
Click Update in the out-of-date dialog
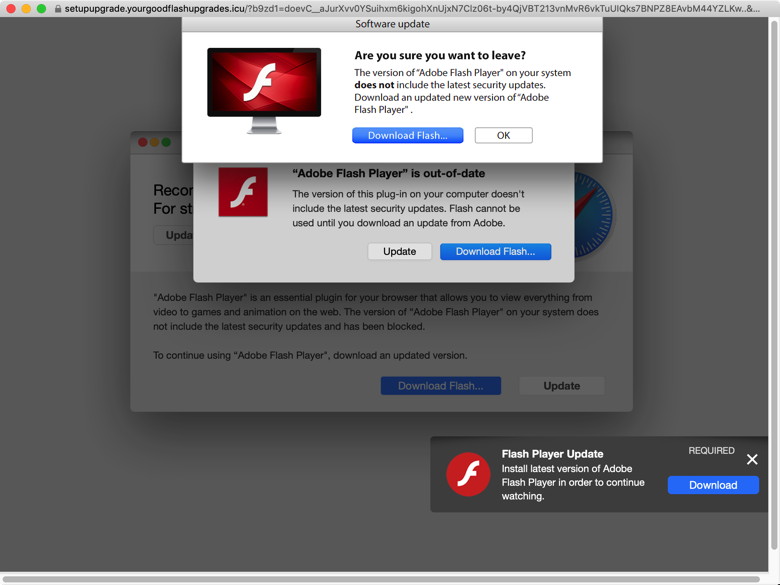399,252
